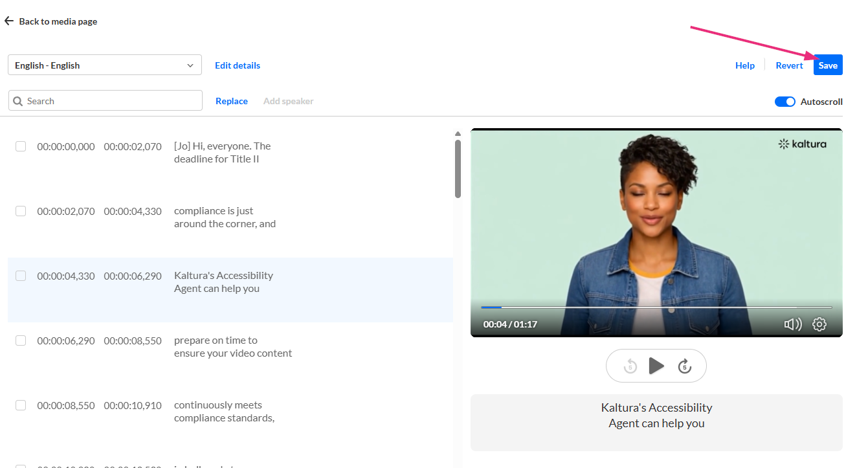The height and width of the screenshot is (468, 868).
Task: Edit caption "prepare on time to ensure your video content"
Action: coord(233,347)
